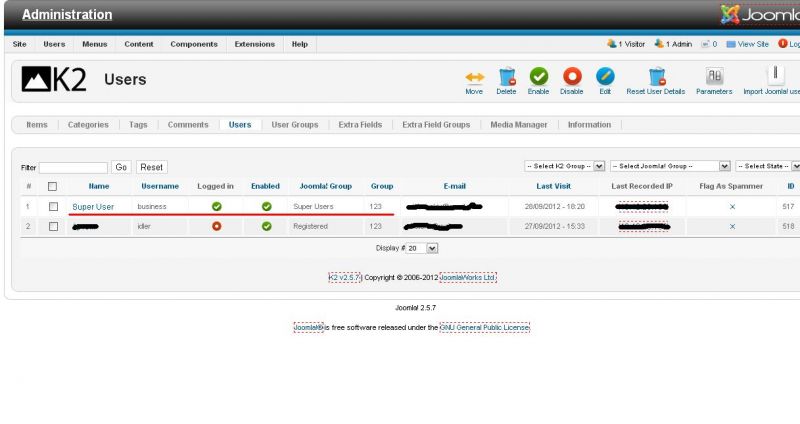Screen dimensions: 800x424
Task: Click the Delete trash icon
Action: click(507, 77)
